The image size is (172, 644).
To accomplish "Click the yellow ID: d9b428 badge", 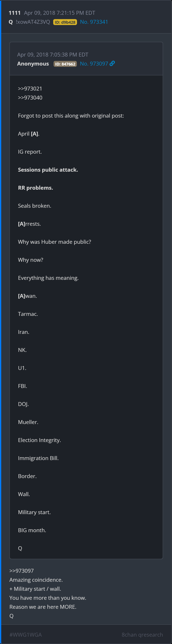I will click(x=65, y=22).
